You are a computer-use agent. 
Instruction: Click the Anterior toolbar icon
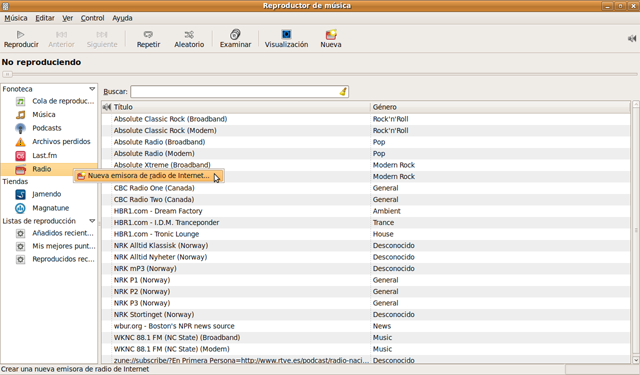click(x=61, y=35)
